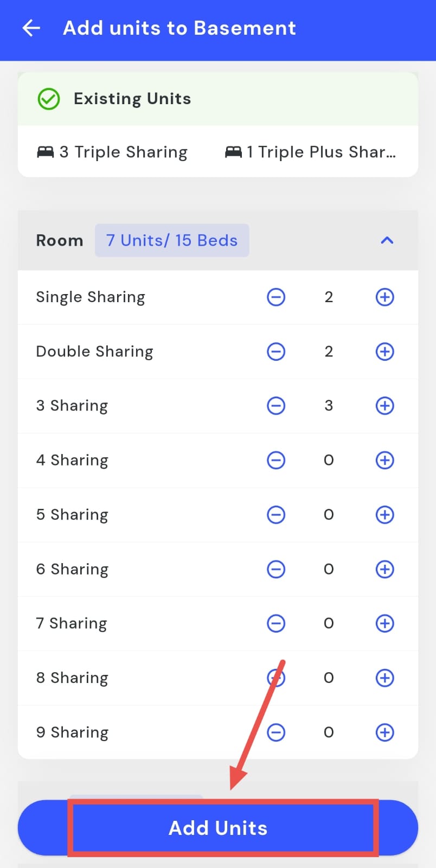Increment 6 Sharing count
The height and width of the screenshot is (868, 436).
(384, 569)
